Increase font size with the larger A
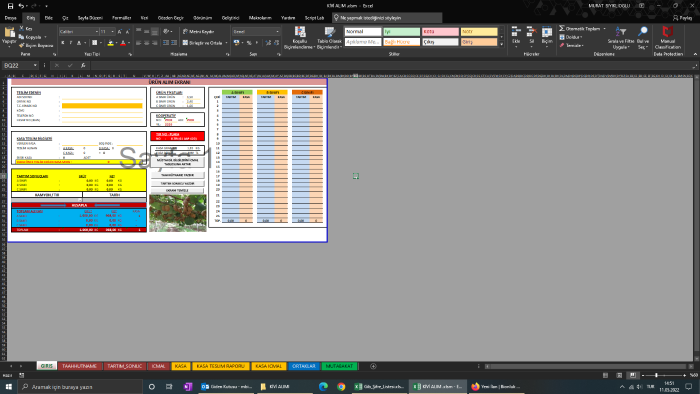This screenshot has width=700, height=394. tap(120, 32)
